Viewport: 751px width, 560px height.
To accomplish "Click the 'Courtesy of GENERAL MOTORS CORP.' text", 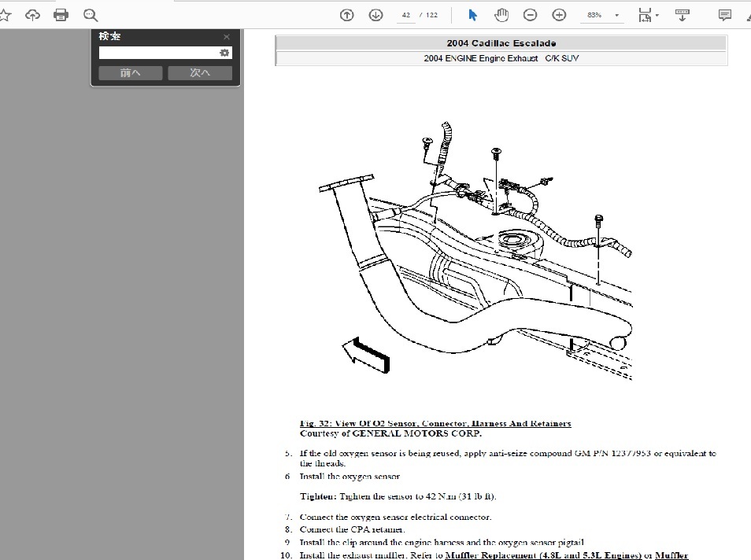I will click(390, 433).
